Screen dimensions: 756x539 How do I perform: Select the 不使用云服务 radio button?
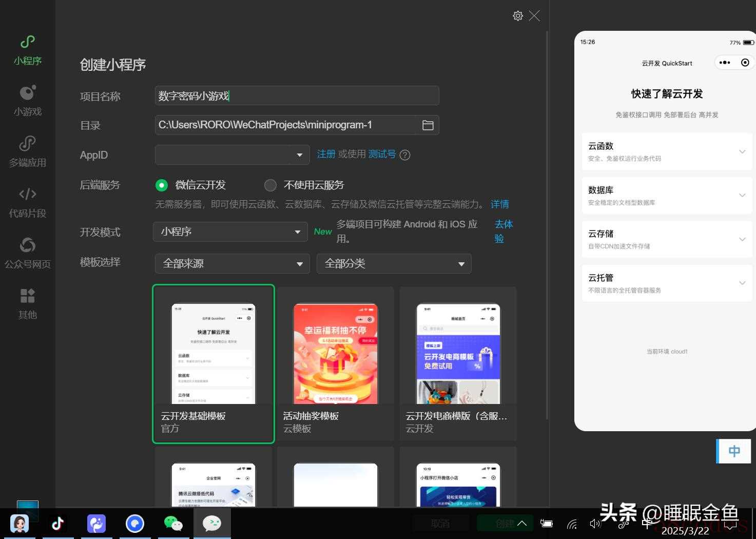point(270,185)
